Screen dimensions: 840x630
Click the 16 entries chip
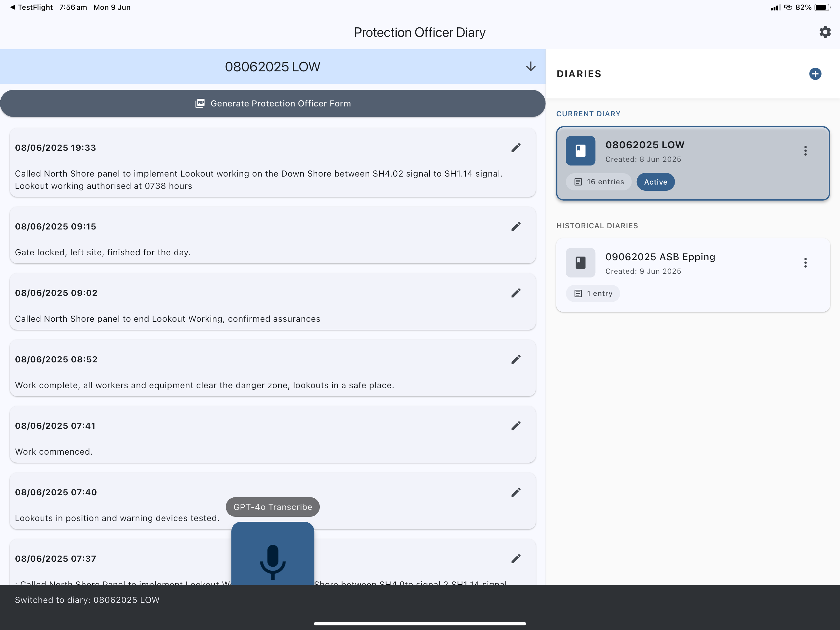[599, 182]
